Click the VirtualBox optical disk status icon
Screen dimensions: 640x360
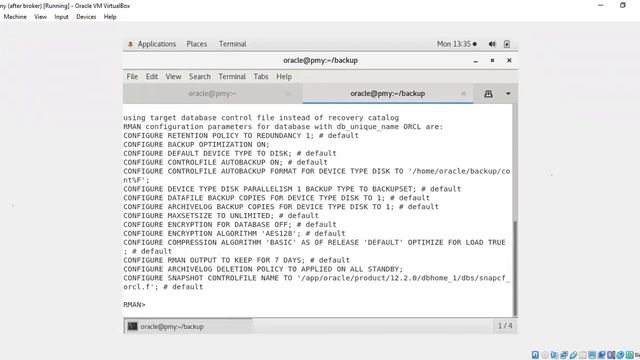coord(545,355)
